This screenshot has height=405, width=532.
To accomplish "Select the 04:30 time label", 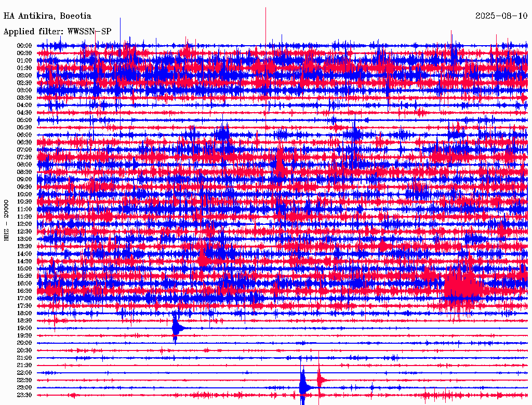I will [24, 113].
